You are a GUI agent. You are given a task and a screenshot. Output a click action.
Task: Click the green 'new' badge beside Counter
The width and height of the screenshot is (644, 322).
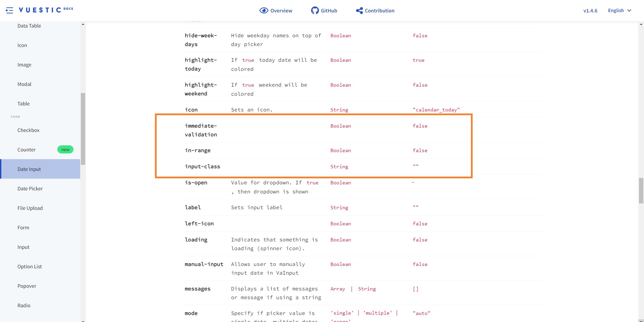point(65,149)
